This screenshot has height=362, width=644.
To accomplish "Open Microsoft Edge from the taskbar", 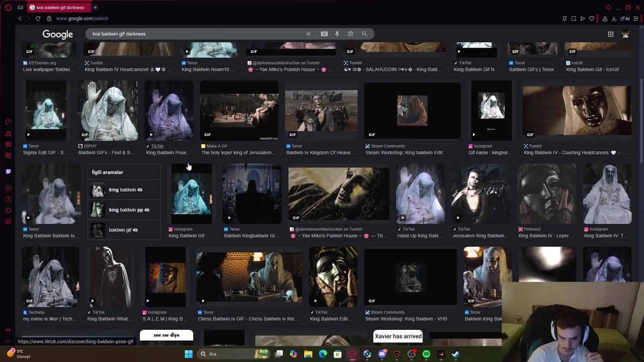I will coord(323,354).
